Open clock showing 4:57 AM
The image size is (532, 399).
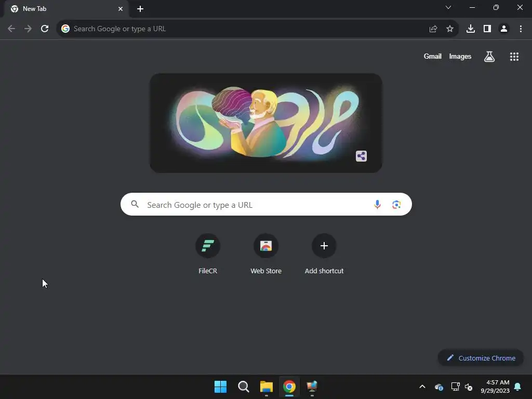pos(495,387)
